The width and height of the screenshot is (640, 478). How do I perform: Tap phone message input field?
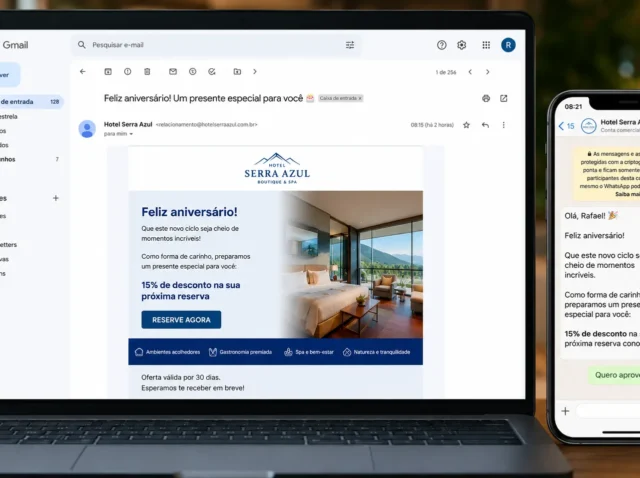608,411
